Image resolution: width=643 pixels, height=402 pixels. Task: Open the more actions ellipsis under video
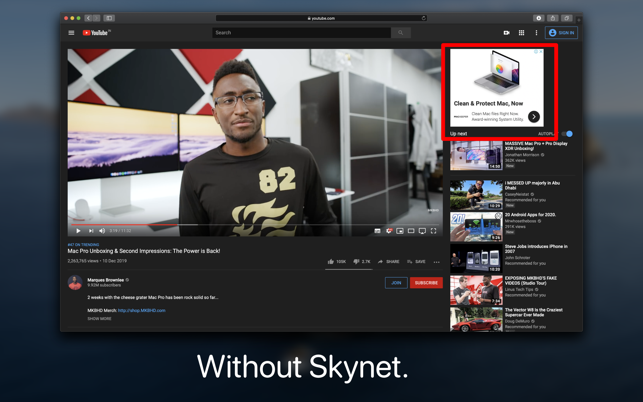click(437, 262)
